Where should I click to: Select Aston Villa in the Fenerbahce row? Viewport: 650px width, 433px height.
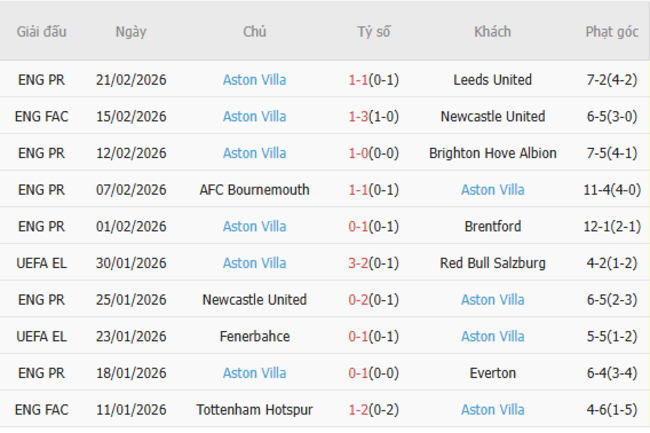click(x=492, y=337)
